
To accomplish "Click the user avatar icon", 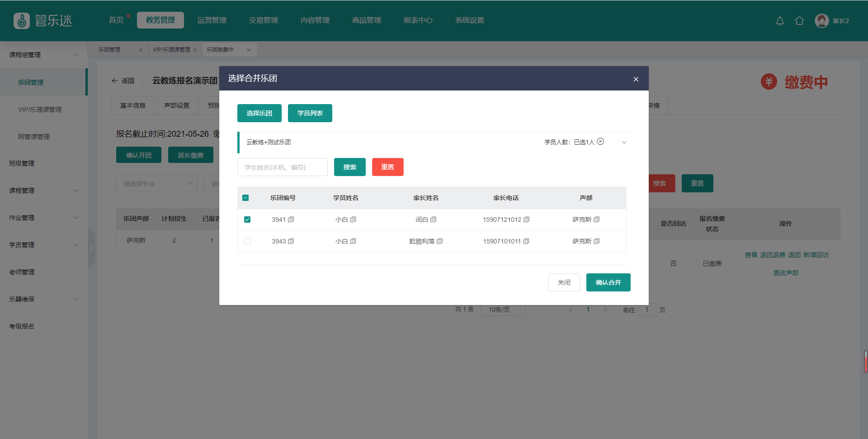I will [821, 21].
